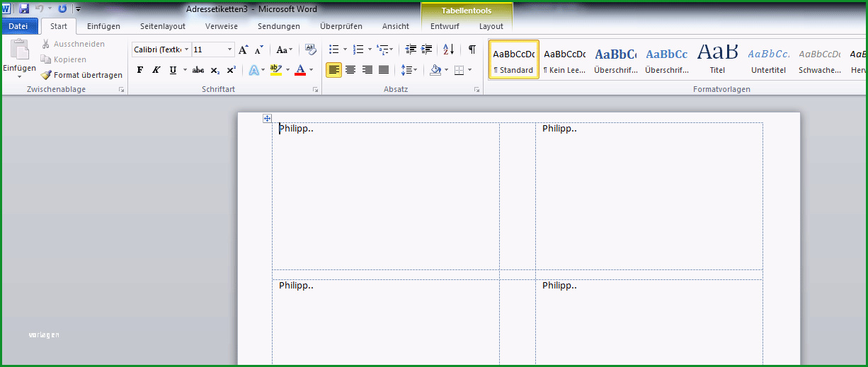Open the Ansicht tab

click(396, 26)
